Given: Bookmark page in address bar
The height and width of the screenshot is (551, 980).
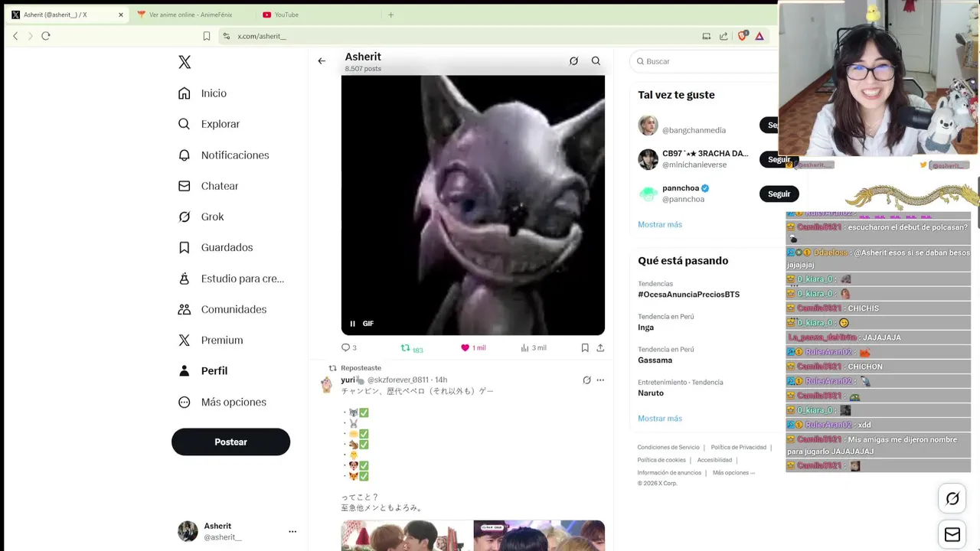Looking at the screenshot, I should click(207, 36).
